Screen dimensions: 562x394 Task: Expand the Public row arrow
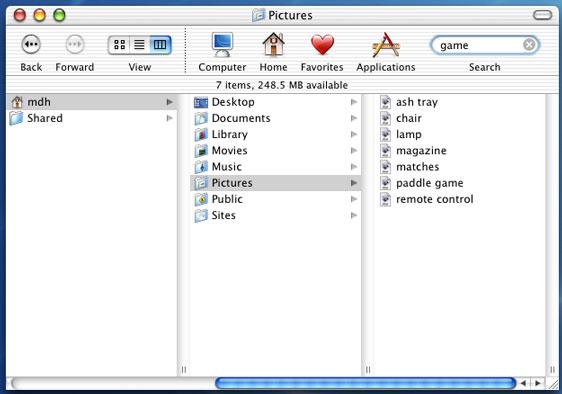click(x=354, y=199)
